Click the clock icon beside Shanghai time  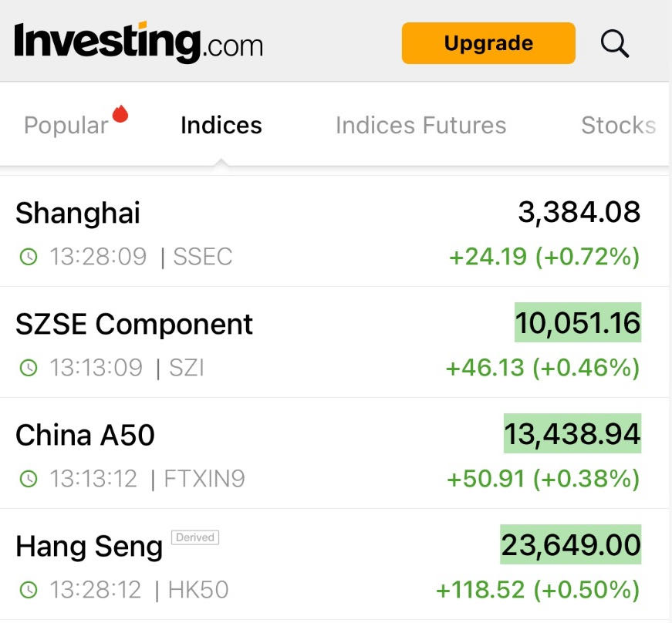29,257
